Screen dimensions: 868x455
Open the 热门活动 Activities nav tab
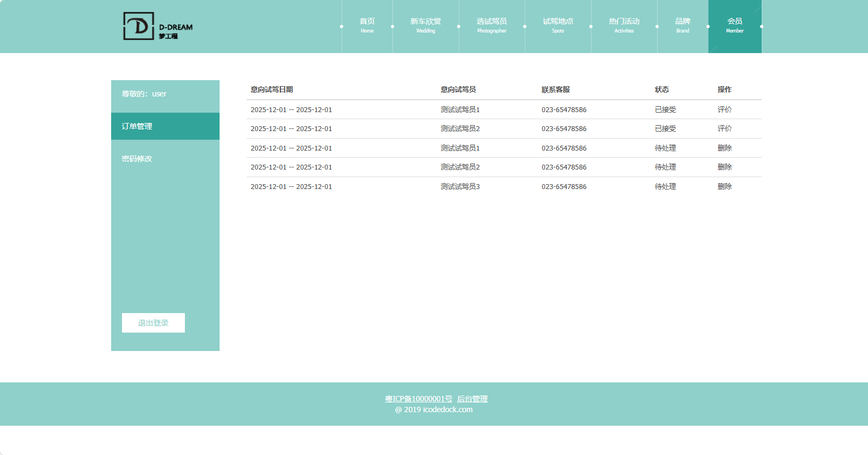pos(624,26)
